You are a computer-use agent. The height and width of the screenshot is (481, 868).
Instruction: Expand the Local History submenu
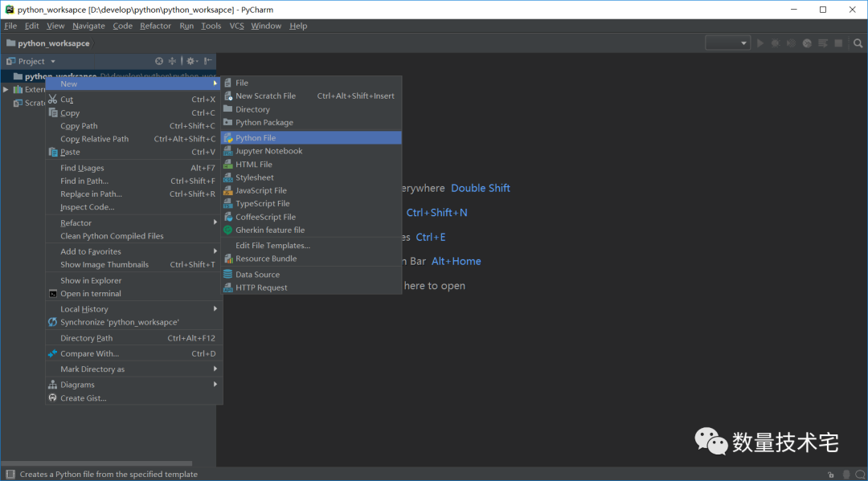[84, 309]
